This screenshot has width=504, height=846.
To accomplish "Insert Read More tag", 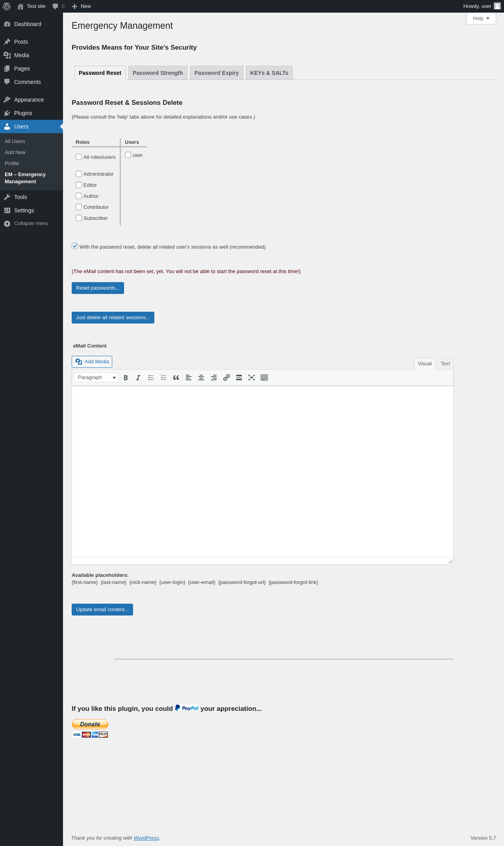I will click(x=239, y=377).
